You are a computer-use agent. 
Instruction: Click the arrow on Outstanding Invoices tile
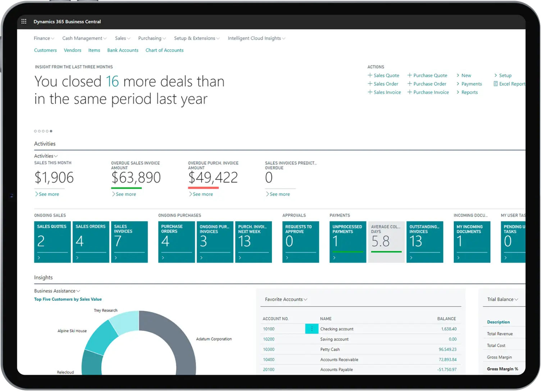point(411,258)
